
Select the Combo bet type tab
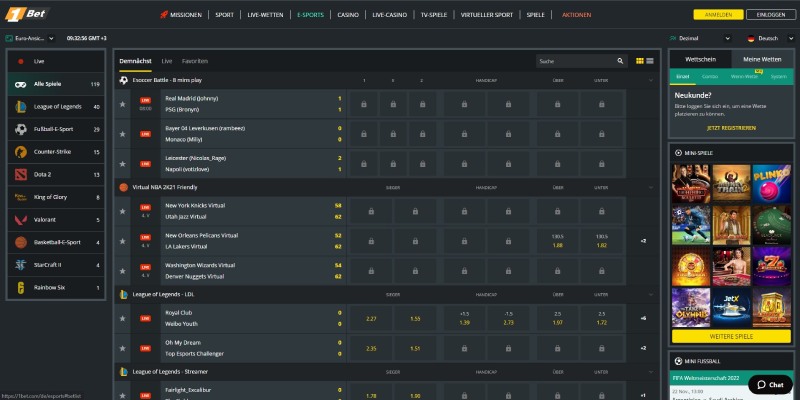(x=710, y=77)
